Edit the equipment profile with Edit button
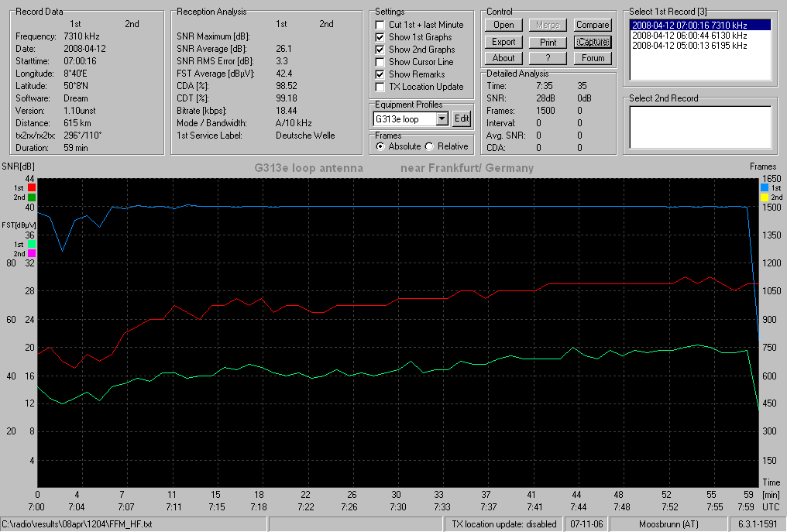The height and width of the screenshot is (532, 787). click(x=461, y=119)
